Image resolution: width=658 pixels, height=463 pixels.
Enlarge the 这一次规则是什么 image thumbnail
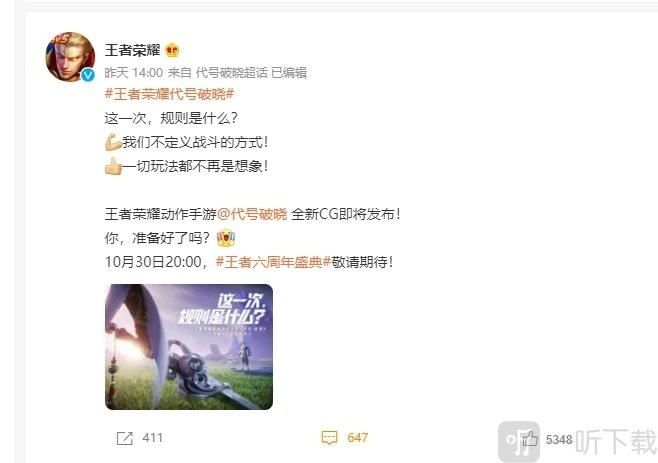click(189, 347)
